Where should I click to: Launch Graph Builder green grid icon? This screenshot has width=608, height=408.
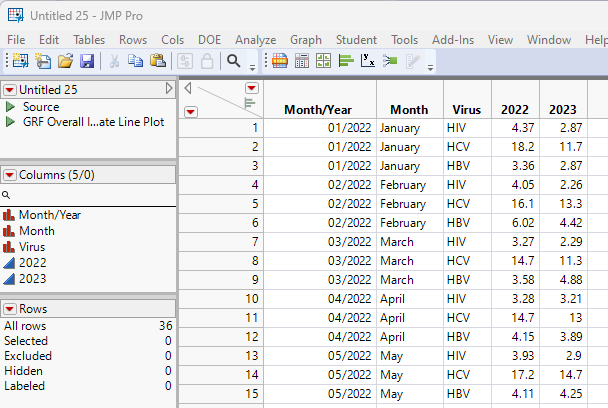coord(323,61)
